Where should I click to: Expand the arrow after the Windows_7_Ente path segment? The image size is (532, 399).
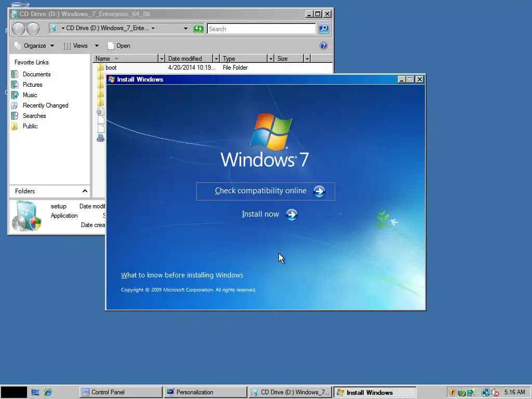coord(153,28)
